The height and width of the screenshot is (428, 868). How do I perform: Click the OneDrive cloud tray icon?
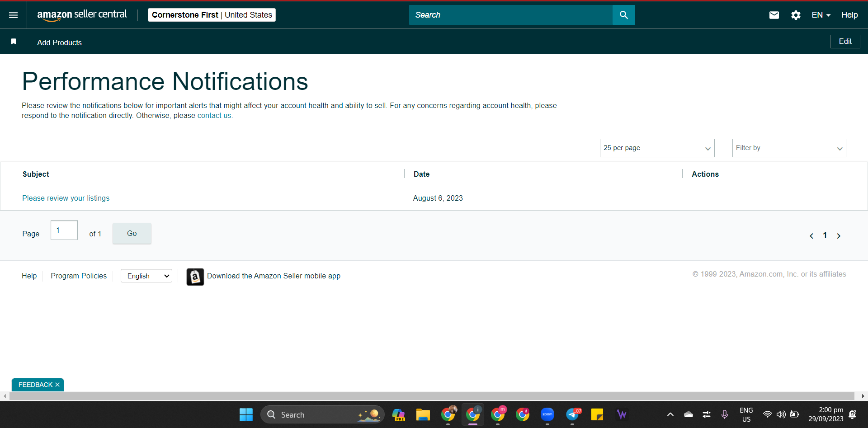point(689,414)
